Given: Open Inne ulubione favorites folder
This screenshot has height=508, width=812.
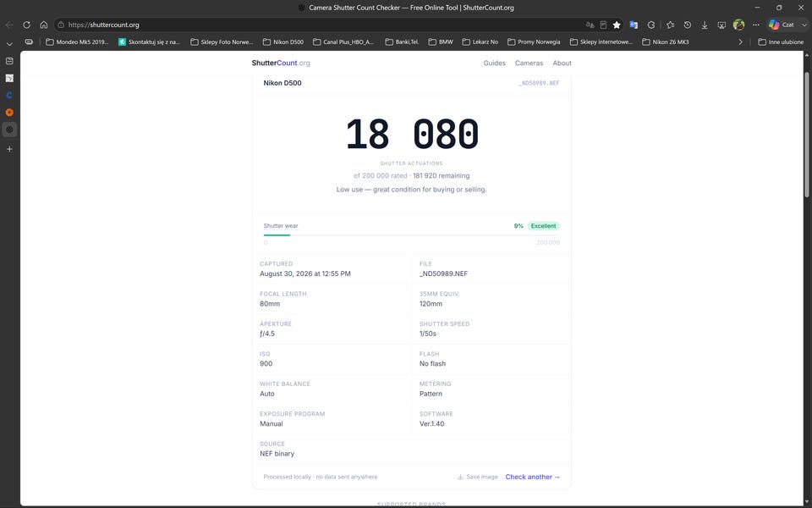Looking at the screenshot, I should click(781, 42).
